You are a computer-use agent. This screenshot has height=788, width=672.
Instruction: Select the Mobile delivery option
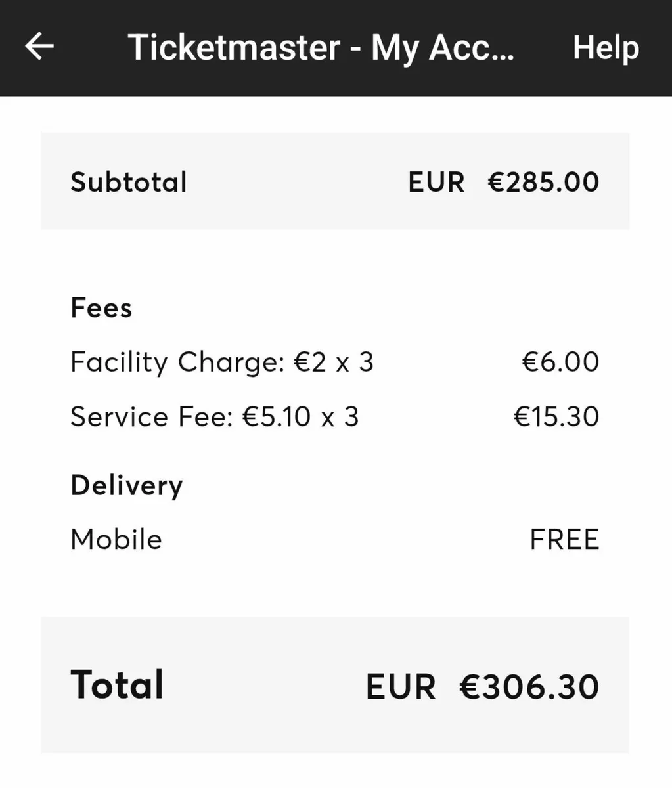click(116, 540)
